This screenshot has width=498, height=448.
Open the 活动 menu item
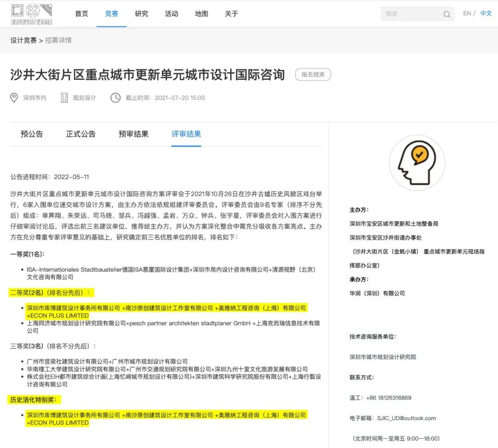coord(172,14)
